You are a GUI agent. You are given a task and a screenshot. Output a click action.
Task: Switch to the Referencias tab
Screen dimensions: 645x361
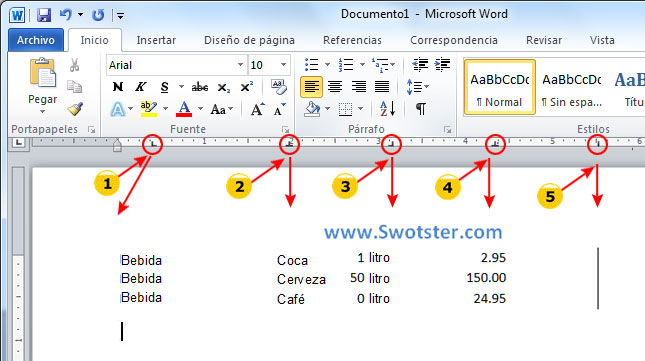[x=352, y=40]
